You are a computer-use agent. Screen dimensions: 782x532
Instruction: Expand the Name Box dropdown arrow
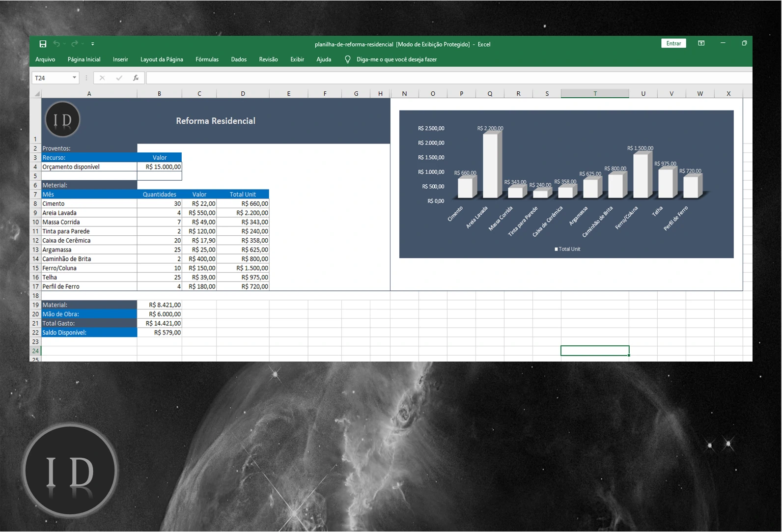tap(74, 78)
